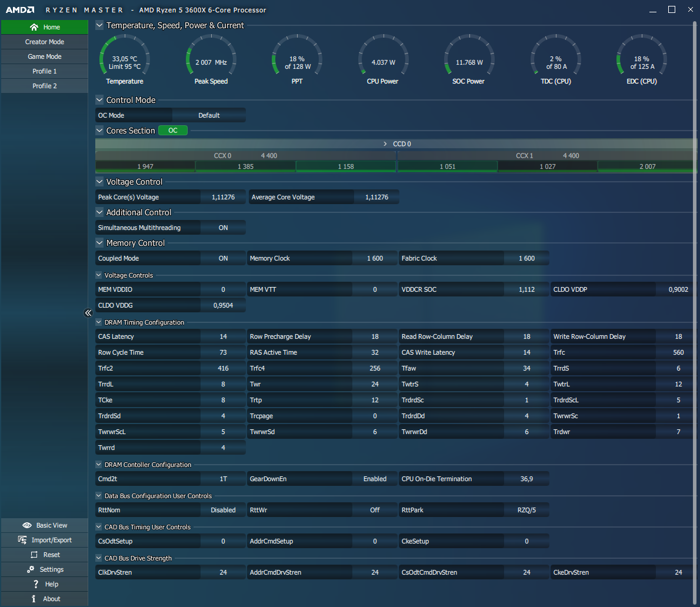
Task: Collapse the Memory Control section
Action: coord(99,243)
